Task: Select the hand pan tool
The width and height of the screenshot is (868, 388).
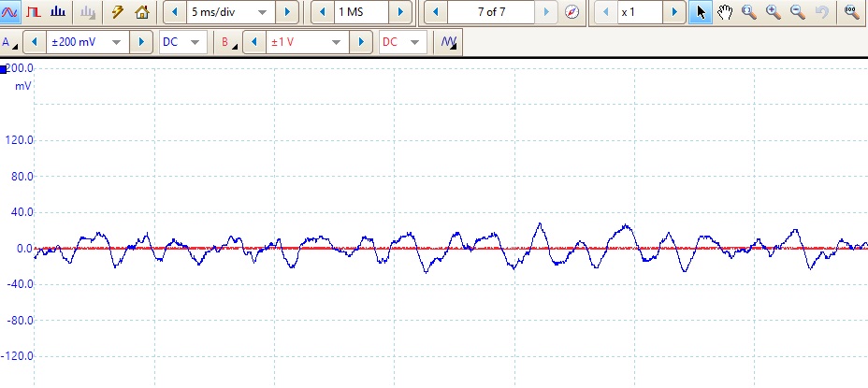Action: pyautogui.click(x=725, y=11)
